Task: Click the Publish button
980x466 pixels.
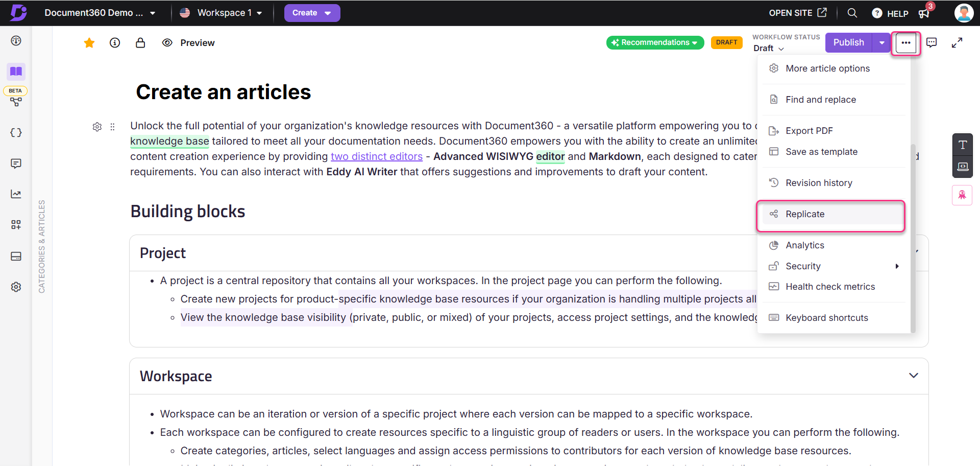Action: (849, 42)
